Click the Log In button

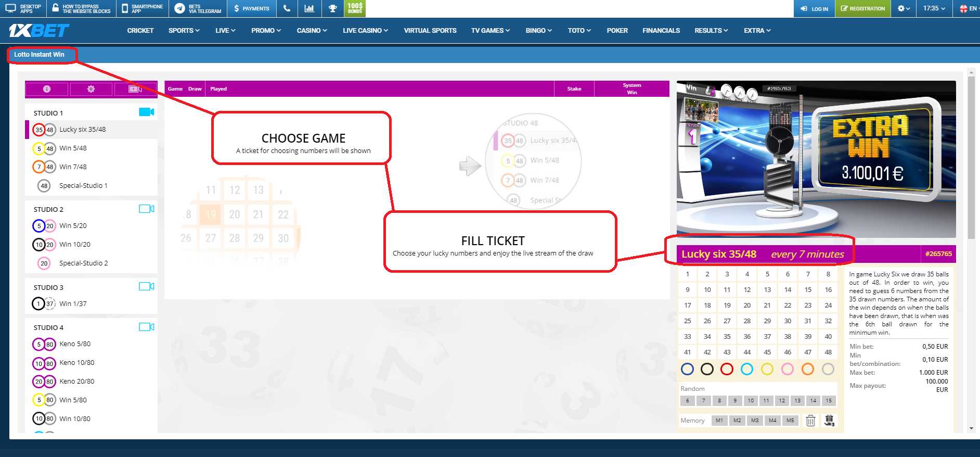[x=814, y=8]
